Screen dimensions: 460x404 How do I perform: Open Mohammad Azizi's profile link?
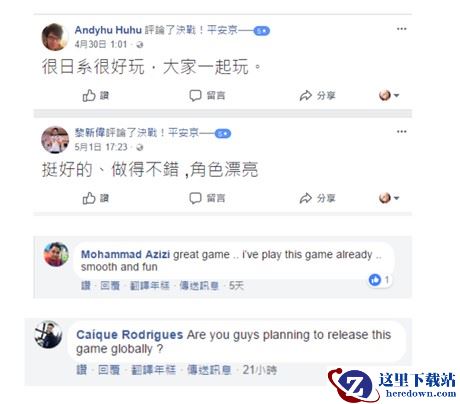coord(125,254)
